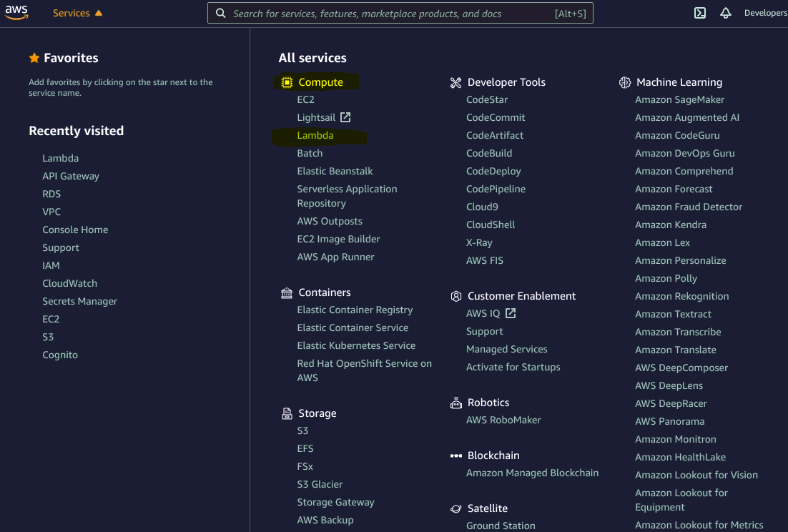Open AWS App Runner
This screenshot has width=788, height=532.
coord(335,257)
